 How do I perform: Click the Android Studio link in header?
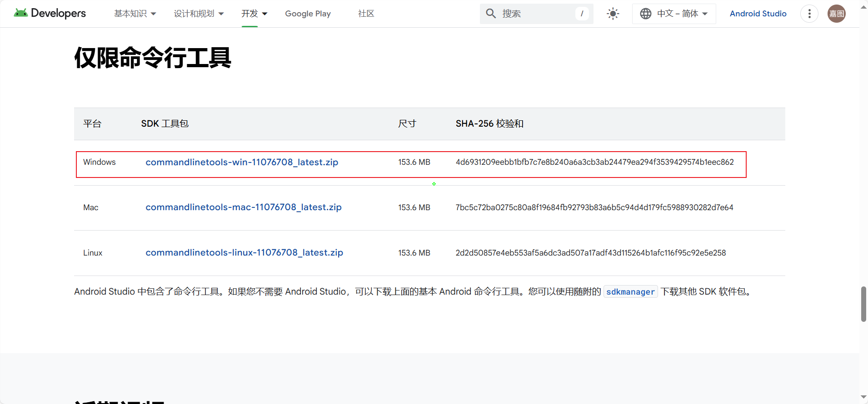tap(758, 14)
